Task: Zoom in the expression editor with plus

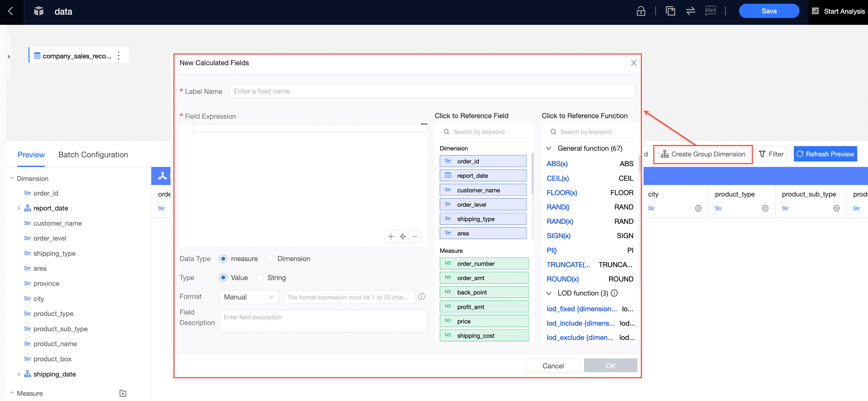Action: click(x=391, y=237)
